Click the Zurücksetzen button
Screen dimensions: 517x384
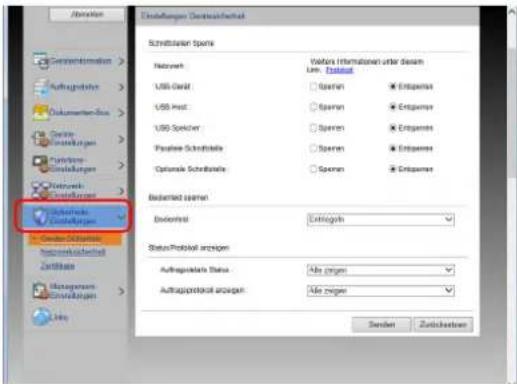point(443,324)
